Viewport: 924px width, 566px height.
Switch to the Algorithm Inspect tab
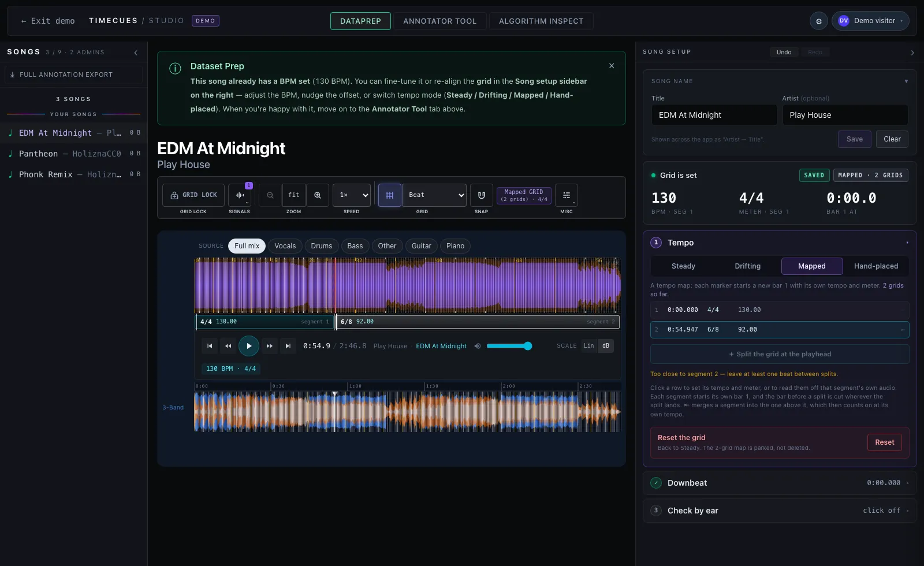tap(541, 21)
